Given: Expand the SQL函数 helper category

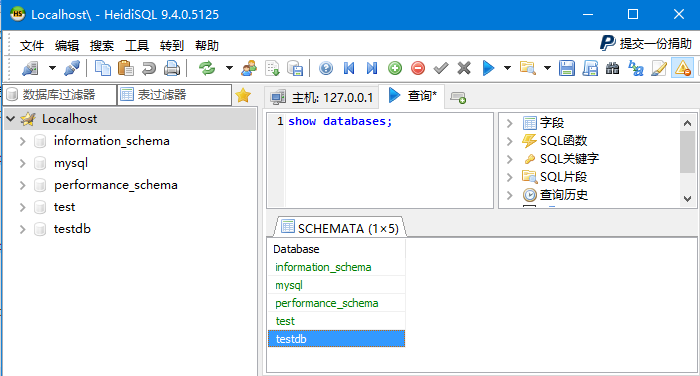Looking at the screenshot, I should coord(510,141).
